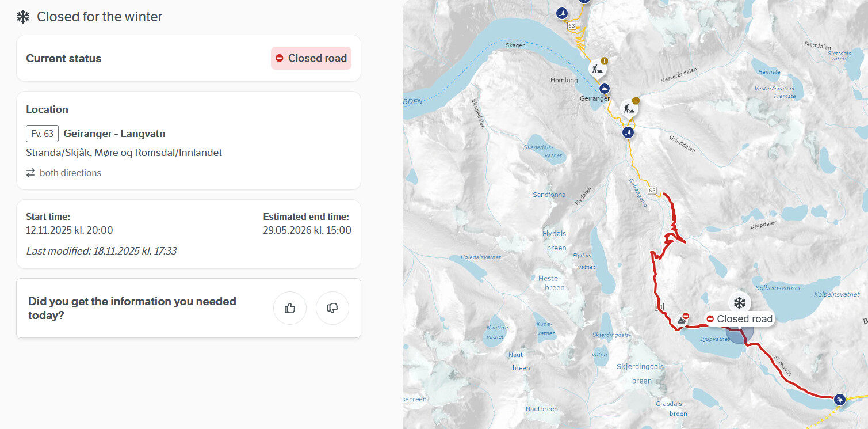Viewport: 868px width, 429px height.
Task: Click the tree icon near Skagen
Action: coord(563,13)
